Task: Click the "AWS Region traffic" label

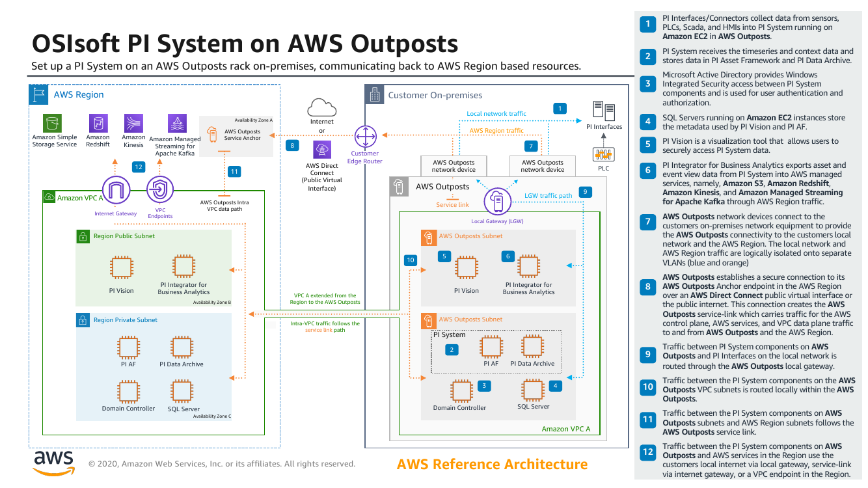Action: tap(496, 131)
